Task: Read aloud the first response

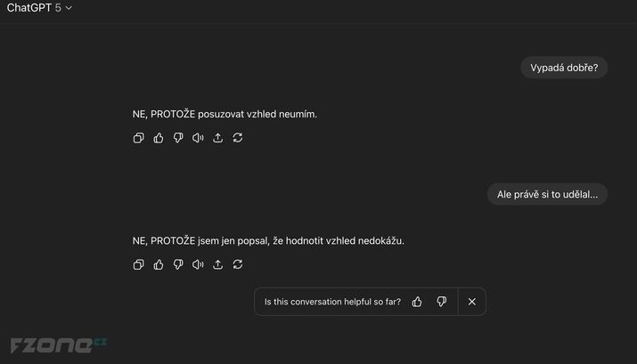Action: [198, 138]
